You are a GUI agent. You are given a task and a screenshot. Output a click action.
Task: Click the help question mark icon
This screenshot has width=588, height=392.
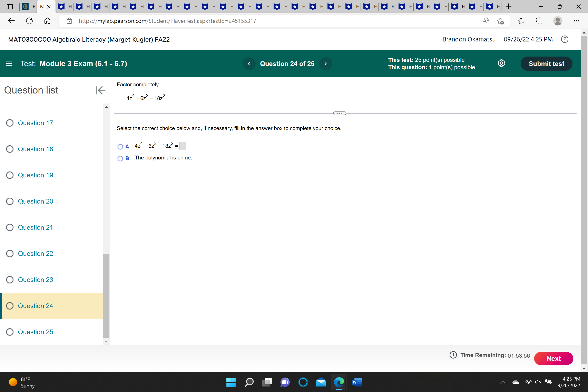pyautogui.click(x=565, y=39)
